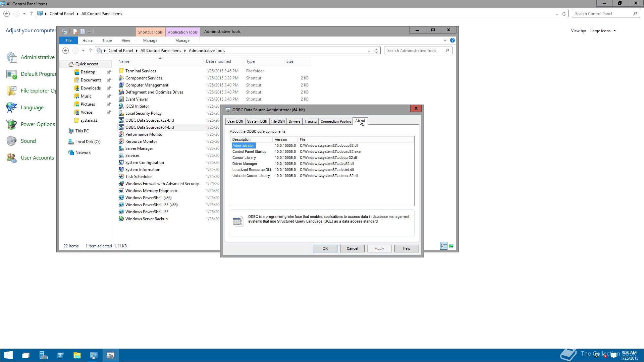Click Cancel in ODBC dialog

click(352, 248)
